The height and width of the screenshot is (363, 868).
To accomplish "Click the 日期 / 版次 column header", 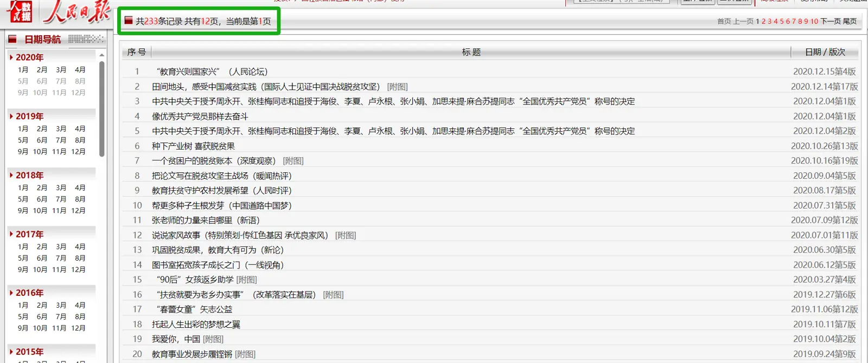I will (x=825, y=52).
